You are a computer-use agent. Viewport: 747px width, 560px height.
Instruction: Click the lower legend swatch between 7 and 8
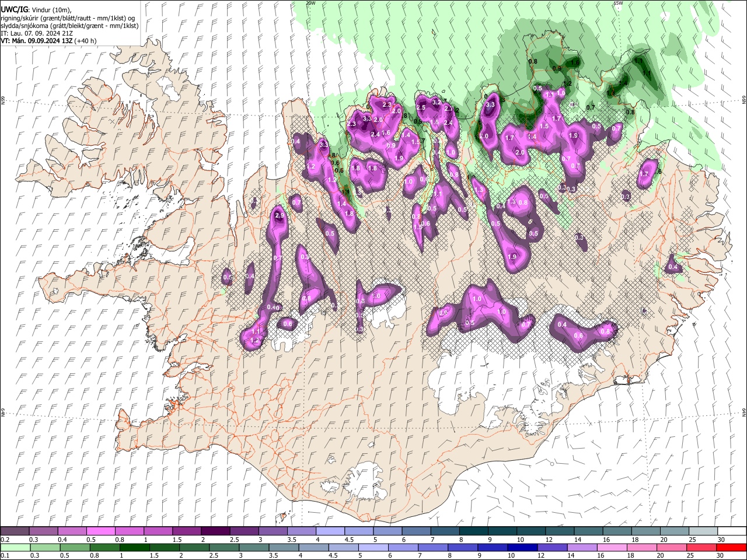click(x=433, y=547)
